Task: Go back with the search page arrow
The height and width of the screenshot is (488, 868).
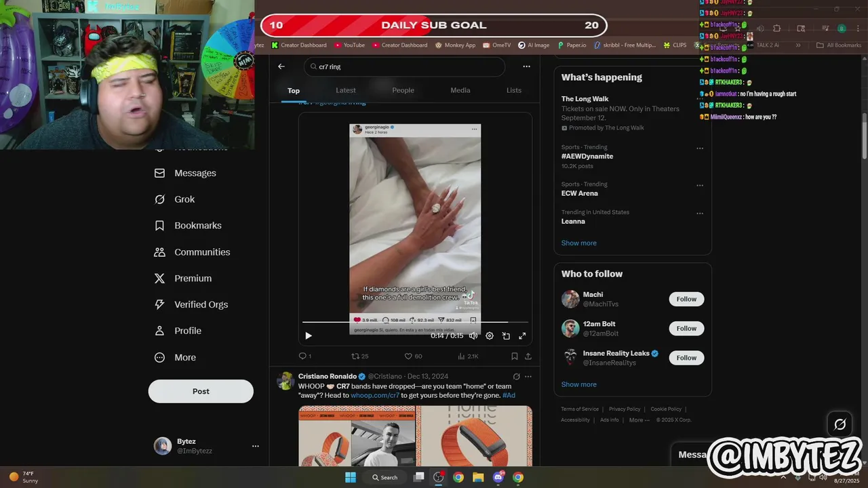Action: [x=281, y=66]
